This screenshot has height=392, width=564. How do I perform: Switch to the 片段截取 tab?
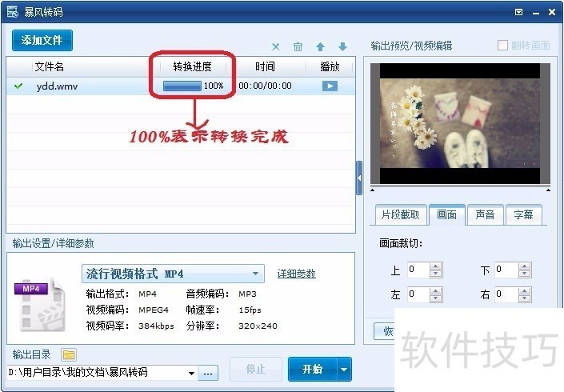pyautogui.click(x=401, y=214)
